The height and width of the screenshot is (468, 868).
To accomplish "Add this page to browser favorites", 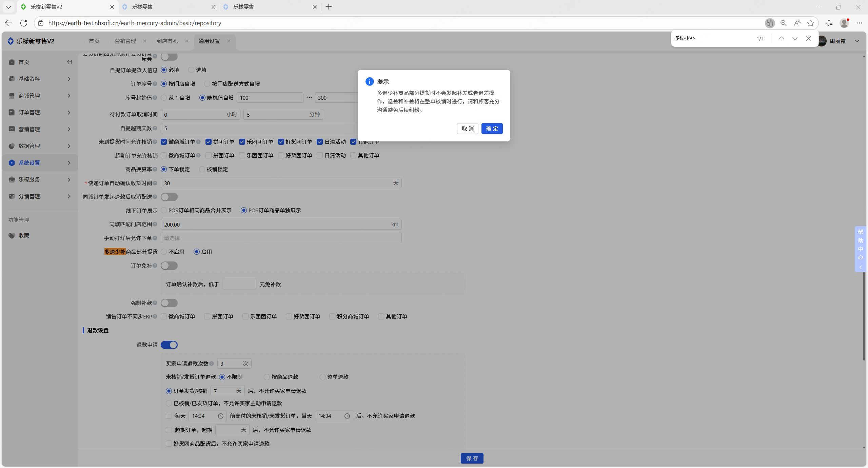I will tap(811, 23).
